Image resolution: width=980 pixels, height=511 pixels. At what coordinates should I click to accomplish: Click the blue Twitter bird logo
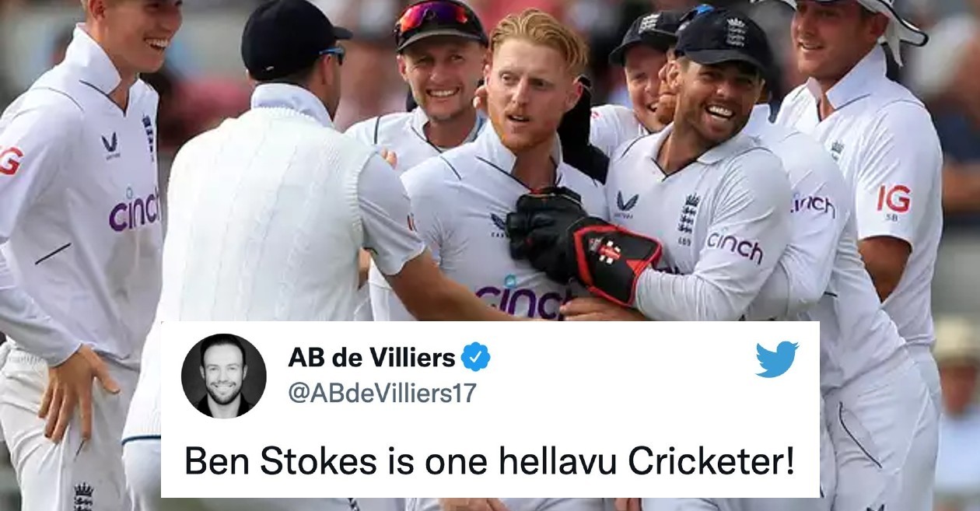777,359
